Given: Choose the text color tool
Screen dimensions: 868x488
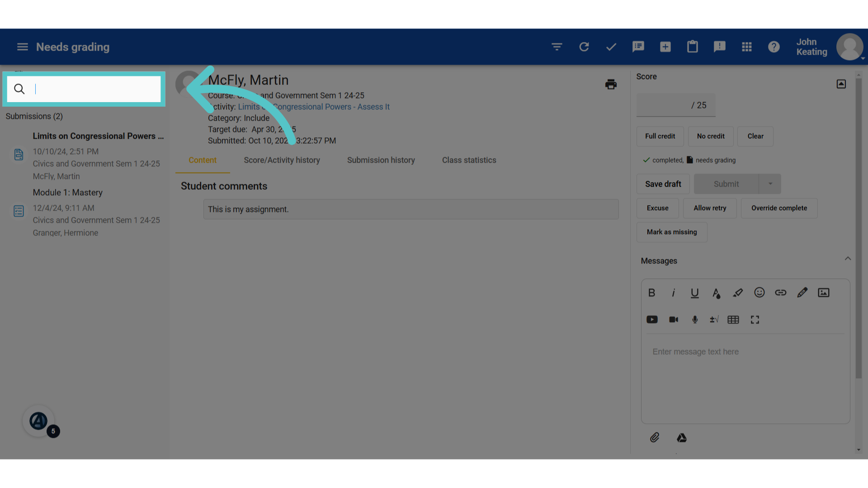Looking at the screenshot, I should [716, 293].
